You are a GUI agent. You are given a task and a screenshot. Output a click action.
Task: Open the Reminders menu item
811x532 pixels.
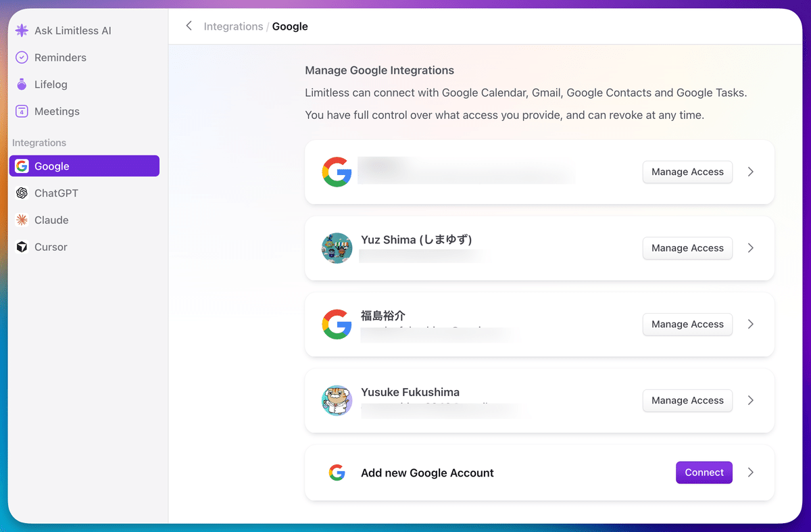(60, 57)
